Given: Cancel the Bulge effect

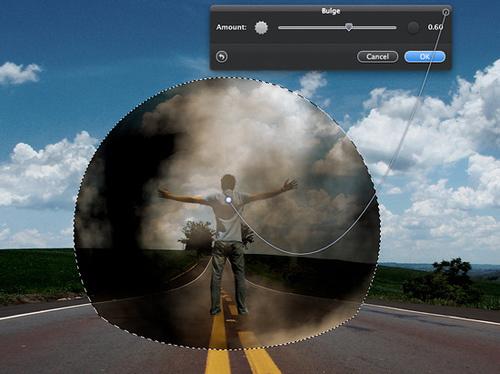Looking at the screenshot, I should click(x=377, y=57).
